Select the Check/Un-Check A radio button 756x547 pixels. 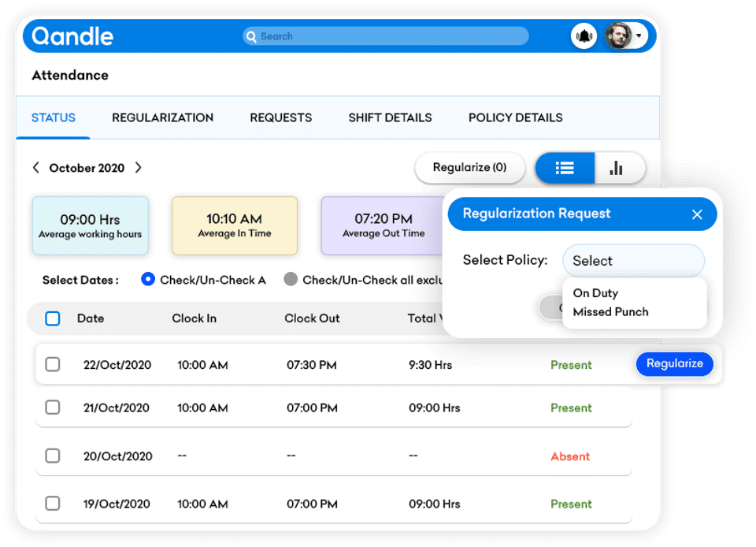[148, 279]
